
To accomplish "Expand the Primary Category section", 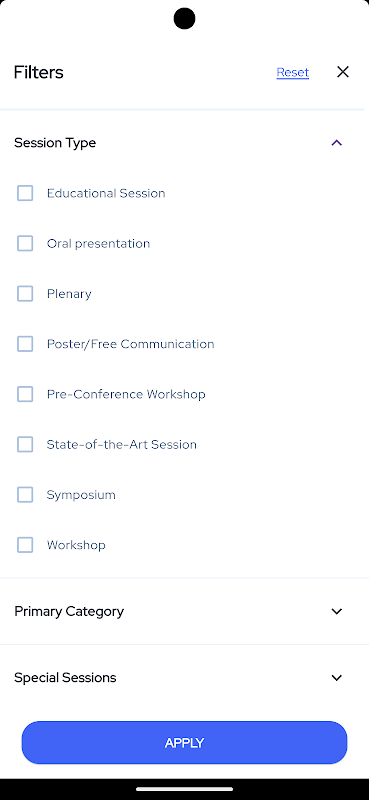I will point(184,611).
